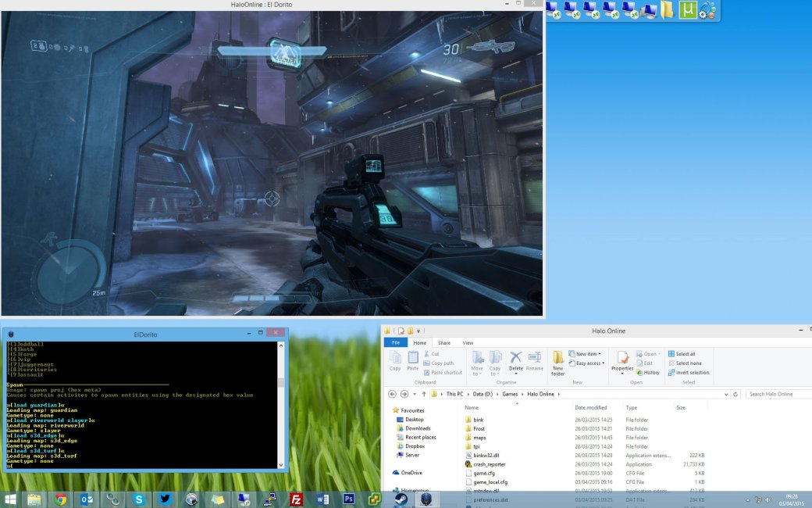812x508 pixels.
Task: Click Select none in the ribbon
Action: click(x=685, y=363)
